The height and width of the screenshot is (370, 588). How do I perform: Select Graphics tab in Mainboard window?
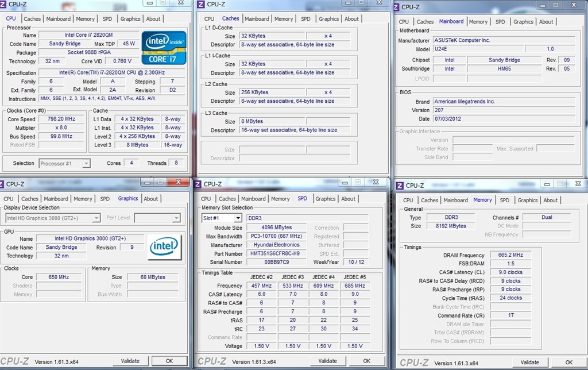523,22
